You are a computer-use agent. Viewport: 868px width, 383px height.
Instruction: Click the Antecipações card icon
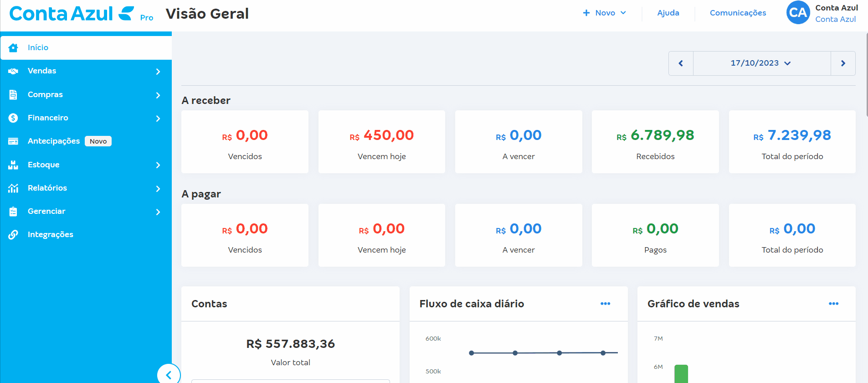[13, 141]
